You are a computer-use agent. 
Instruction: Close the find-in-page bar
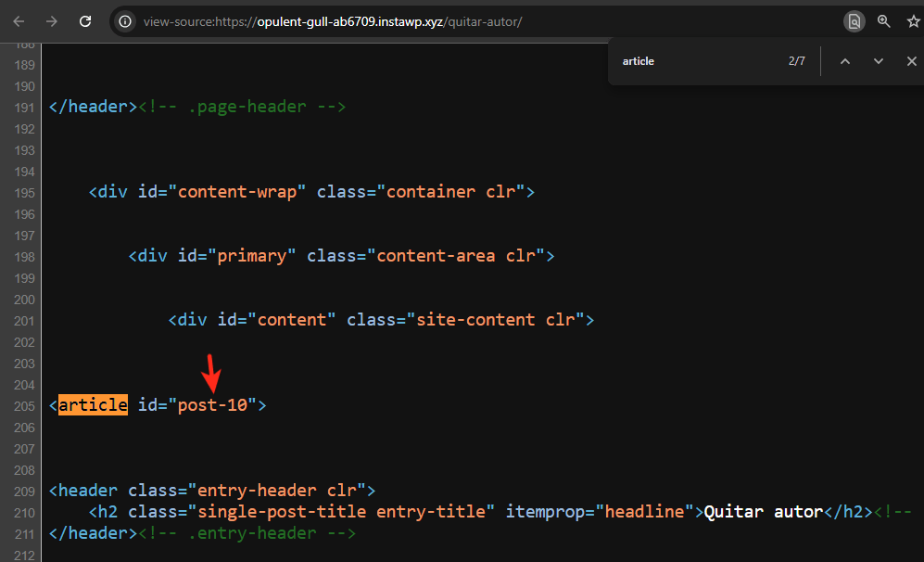[911, 60]
